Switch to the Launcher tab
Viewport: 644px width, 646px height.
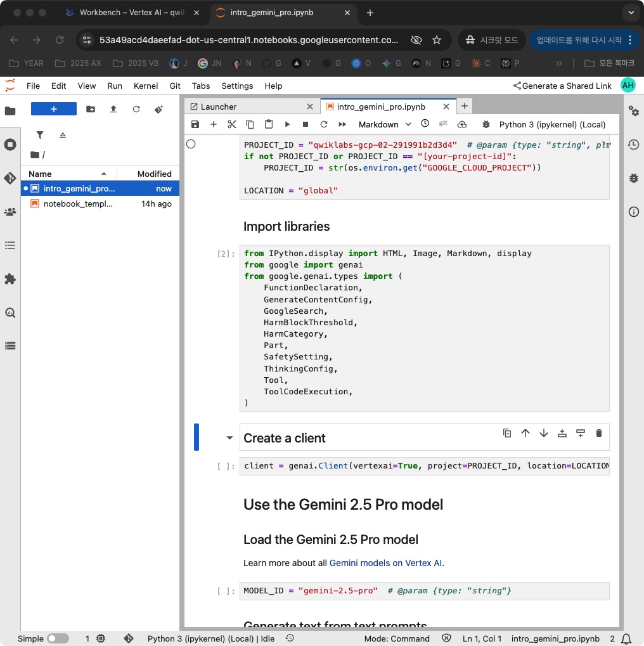click(219, 107)
